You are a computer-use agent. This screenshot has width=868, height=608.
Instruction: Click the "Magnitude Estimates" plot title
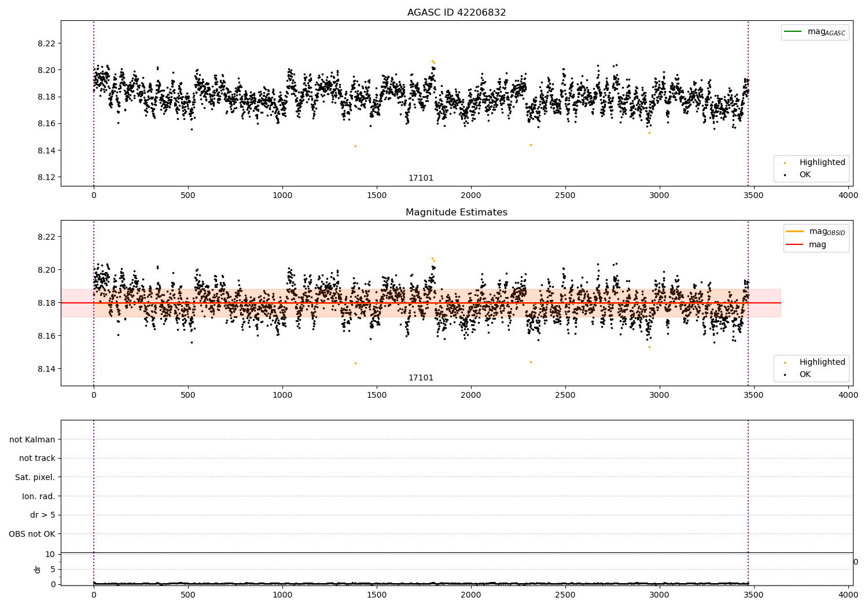(x=457, y=213)
